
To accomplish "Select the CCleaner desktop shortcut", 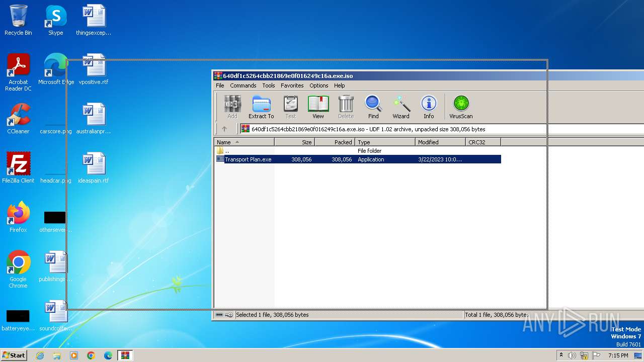I will click(18, 119).
